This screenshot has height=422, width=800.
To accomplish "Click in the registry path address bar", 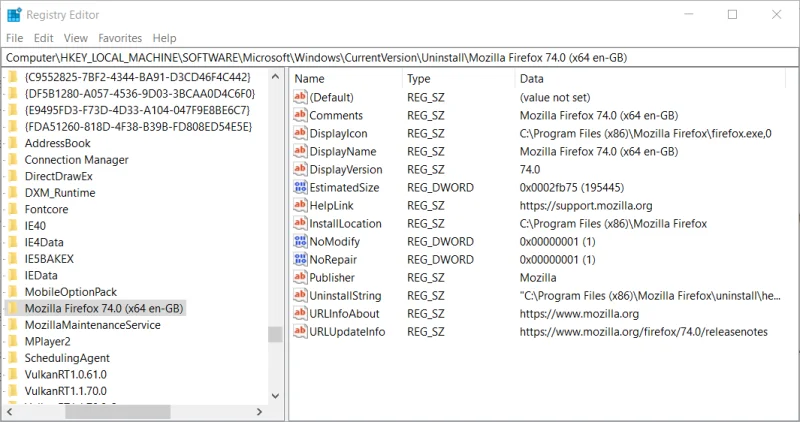I will [400, 58].
